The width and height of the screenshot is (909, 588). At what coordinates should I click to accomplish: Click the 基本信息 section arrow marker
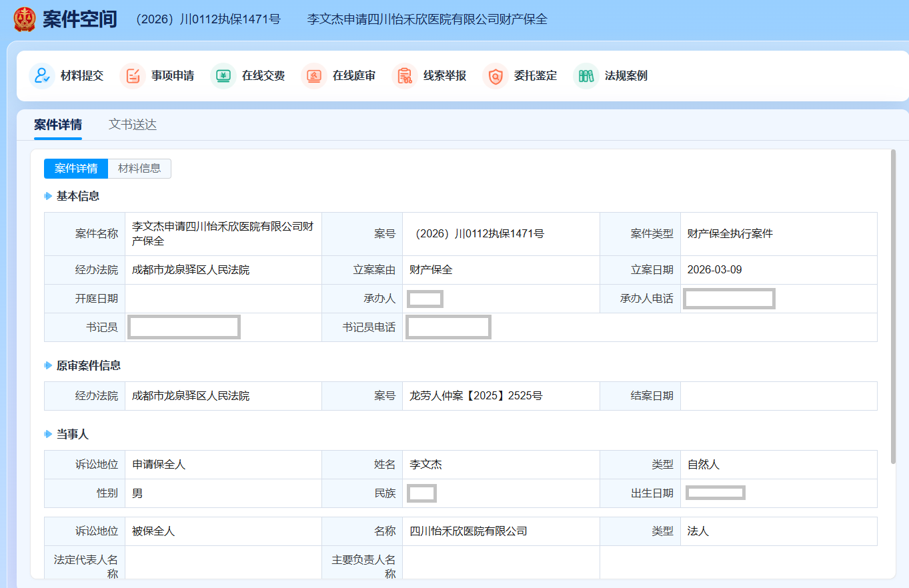click(48, 196)
